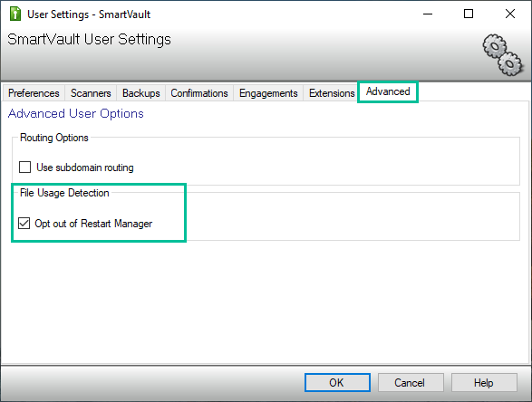Switch to the Preferences tab
The image size is (532, 402).
[34, 93]
